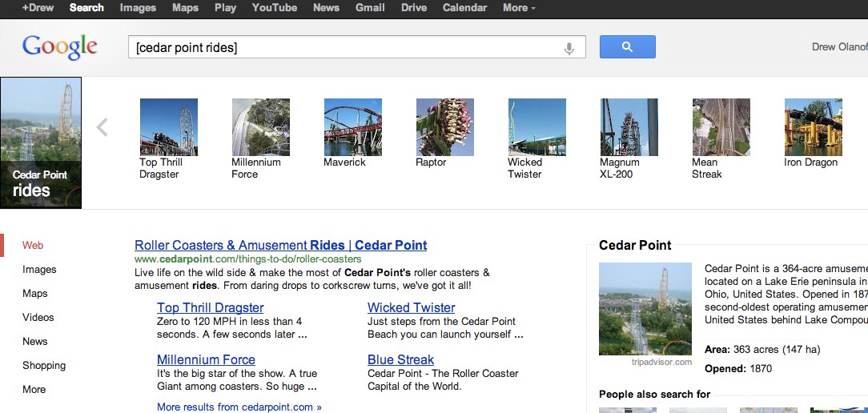The height and width of the screenshot is (413, 868).
Task: Focus the search box with cedar point rides
Action: tap(344, 48)
